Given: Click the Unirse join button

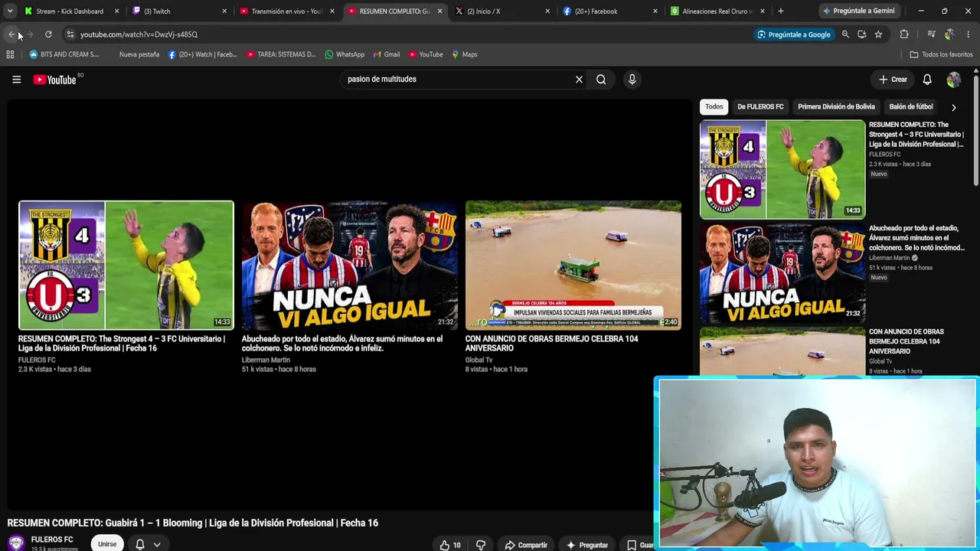Looking at the screenshot, I should (x=107, y=544).
